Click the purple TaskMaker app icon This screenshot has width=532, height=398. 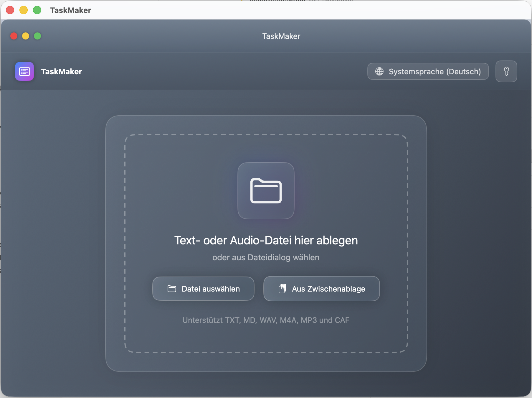24,71
